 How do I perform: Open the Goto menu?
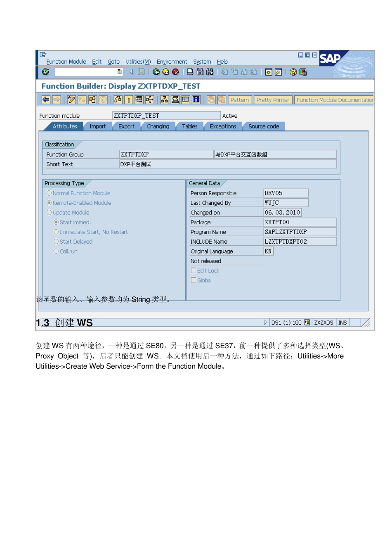click(x=113, y=62)
